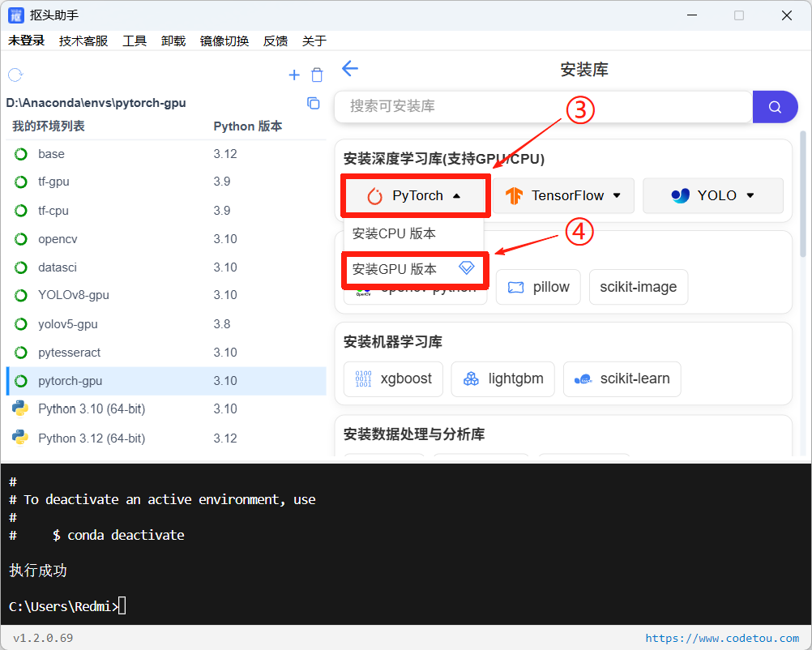Click the Python 3.12 (64-bit) logo
This screenshot has width=812, height=650.
tap(20, 438)
